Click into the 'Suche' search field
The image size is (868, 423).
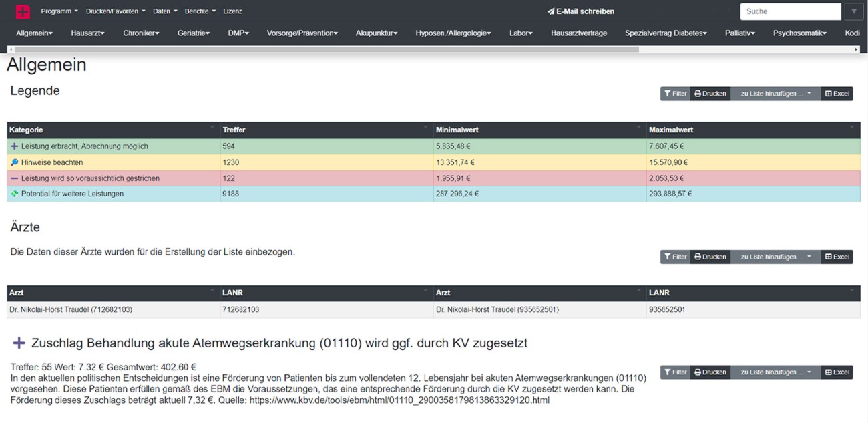[790, 11]
